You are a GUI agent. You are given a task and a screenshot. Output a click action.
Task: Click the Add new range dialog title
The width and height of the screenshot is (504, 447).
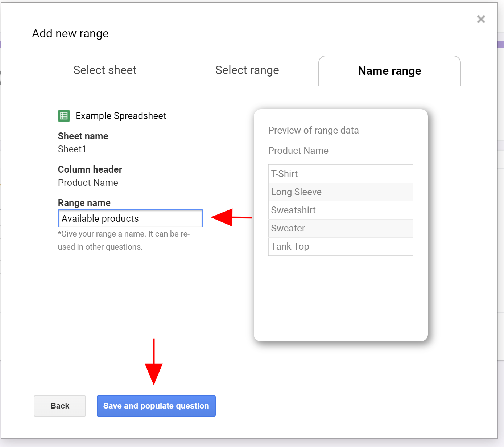tap(70, 33)
